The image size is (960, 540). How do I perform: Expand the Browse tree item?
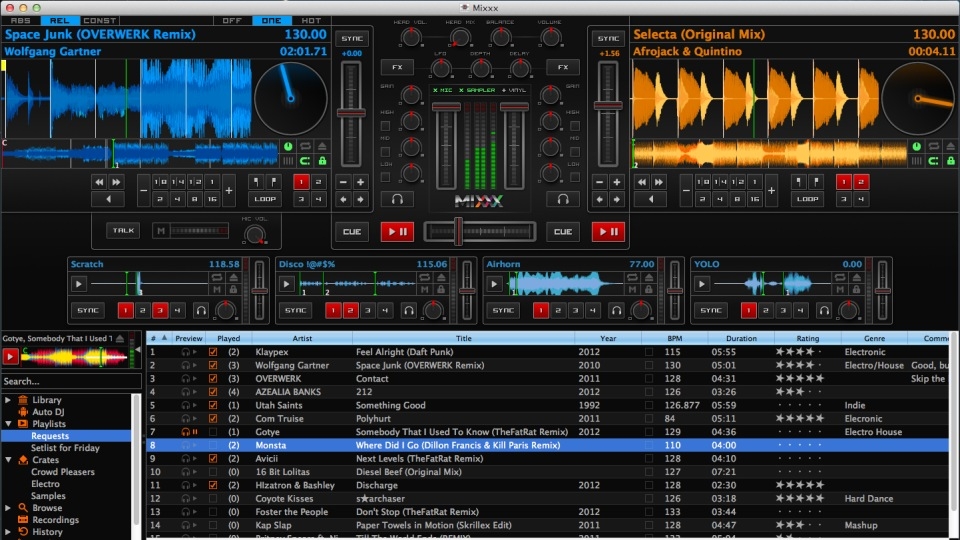8,508
